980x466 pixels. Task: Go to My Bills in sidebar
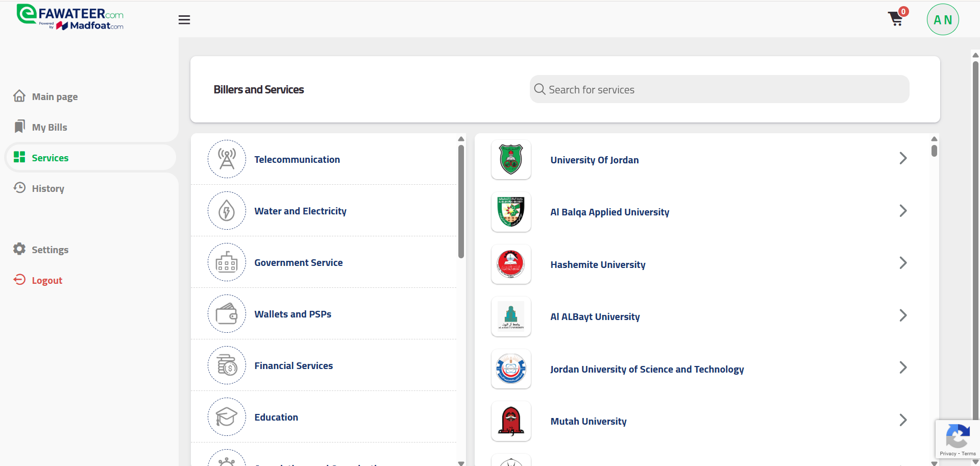pos(49,127)
